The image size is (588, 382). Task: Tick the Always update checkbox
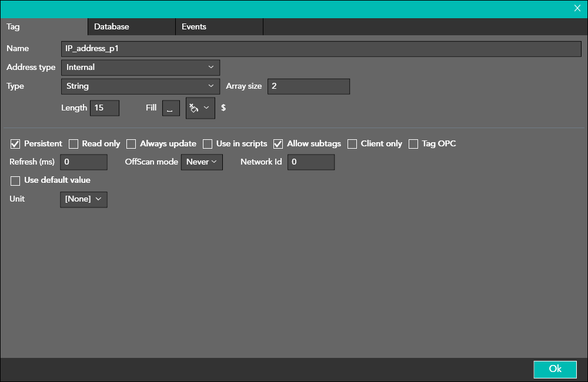131,144
